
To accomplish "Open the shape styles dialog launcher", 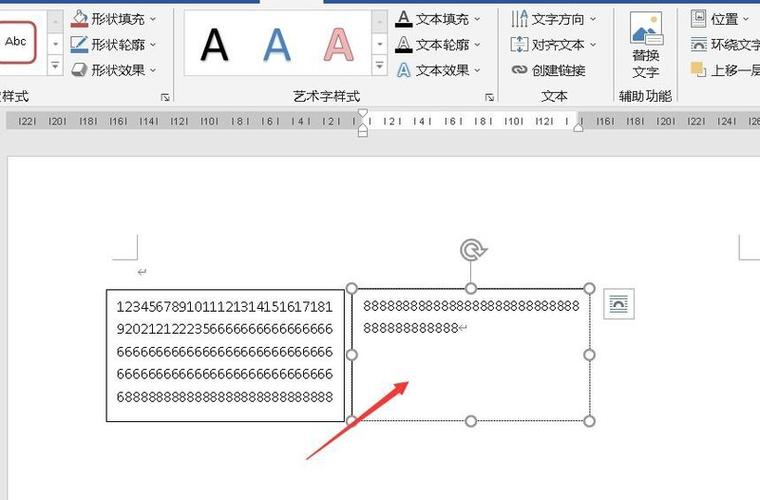I will (x=165, y=97).
